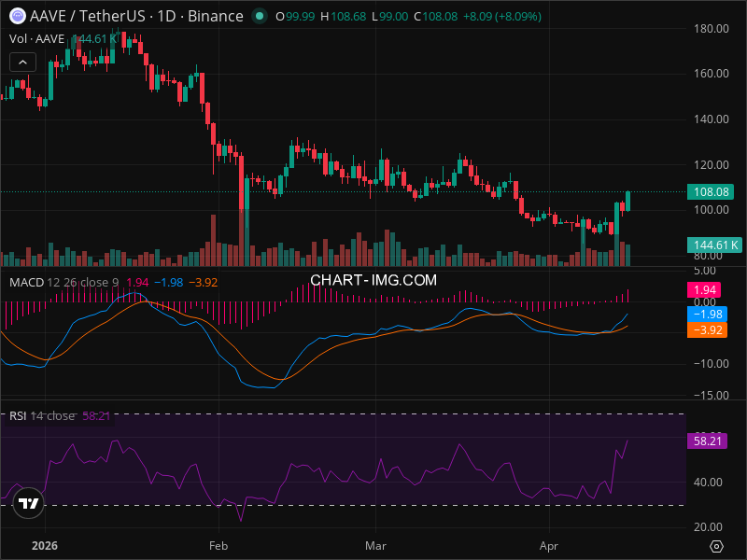Click the 120.00 price axis label
The image size is (747, 560).
[x=712, y=165]
